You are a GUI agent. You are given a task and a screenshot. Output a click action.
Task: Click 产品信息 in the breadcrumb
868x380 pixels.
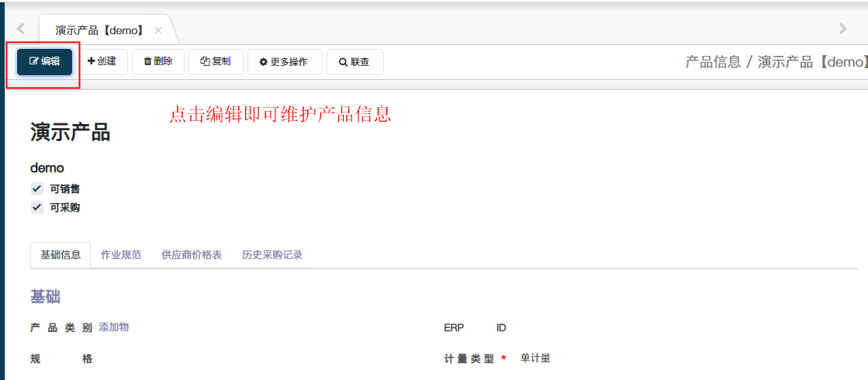[713, 62]
